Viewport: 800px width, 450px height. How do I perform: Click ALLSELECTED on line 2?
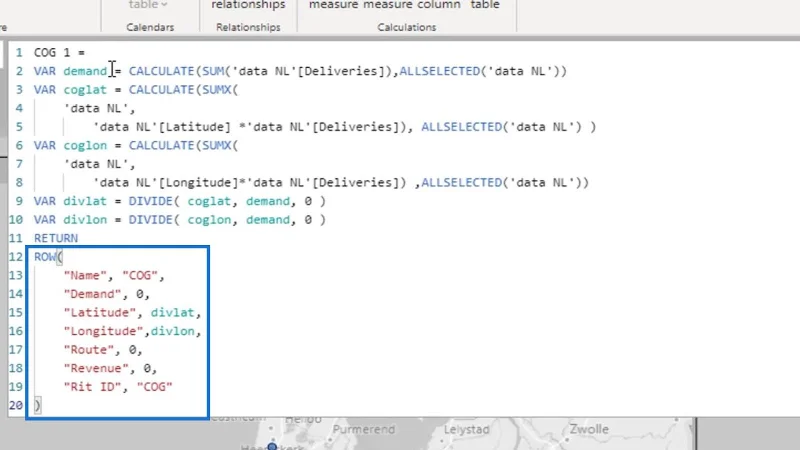tap(439, 71)
